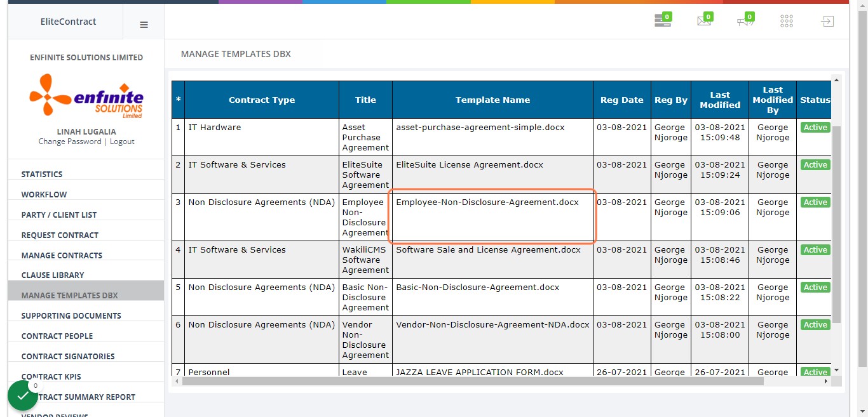Select MANAGE TEMPLATES DBX sidebar item
This screenshot has width=868, height=417.
(86, 291)
